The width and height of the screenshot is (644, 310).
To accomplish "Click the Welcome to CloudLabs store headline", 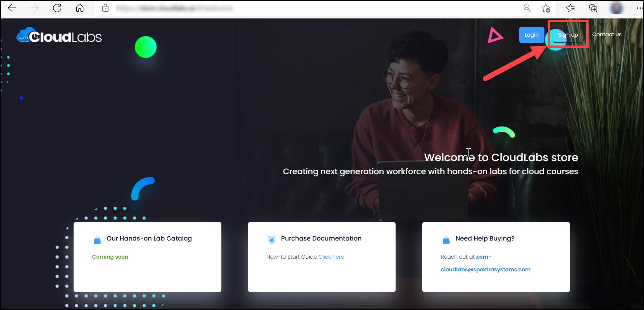I will coord(501,157).
